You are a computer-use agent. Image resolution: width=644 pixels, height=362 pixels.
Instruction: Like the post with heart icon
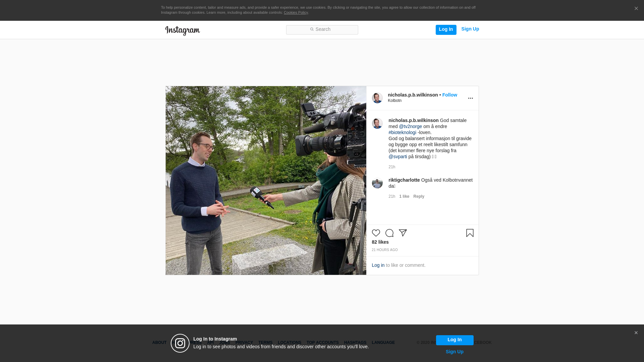(376, 233)
